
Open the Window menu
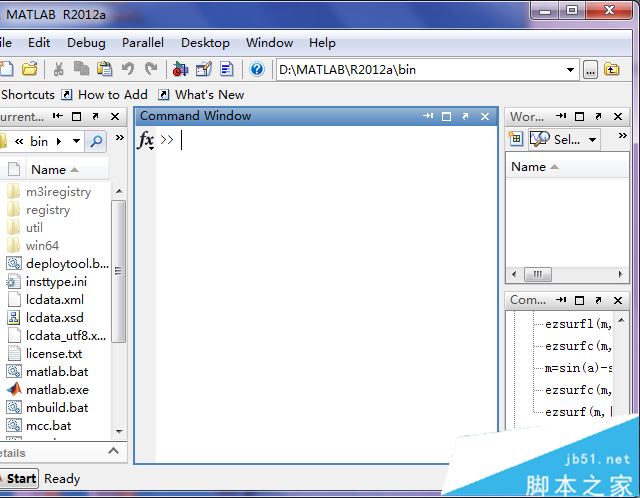pos(269,42)
